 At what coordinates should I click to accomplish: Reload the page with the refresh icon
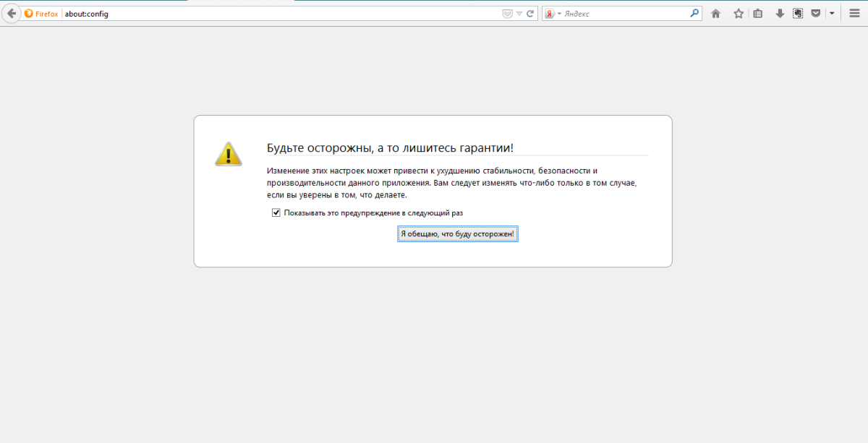point(530,14)
